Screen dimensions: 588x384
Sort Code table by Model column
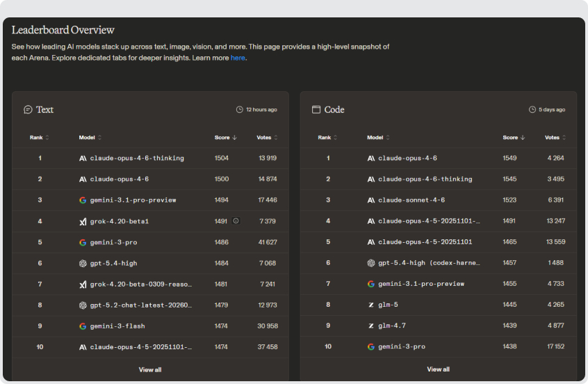tap(378, 137)
